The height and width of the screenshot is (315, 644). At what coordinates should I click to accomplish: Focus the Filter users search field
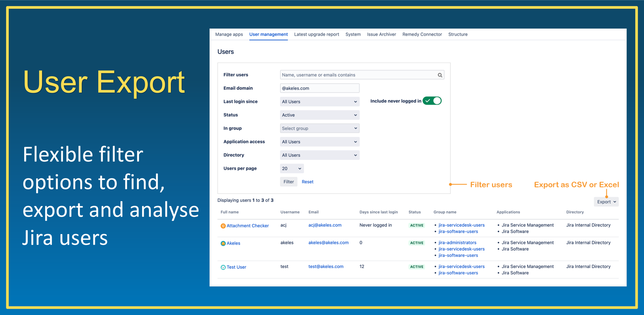[362, 75]
